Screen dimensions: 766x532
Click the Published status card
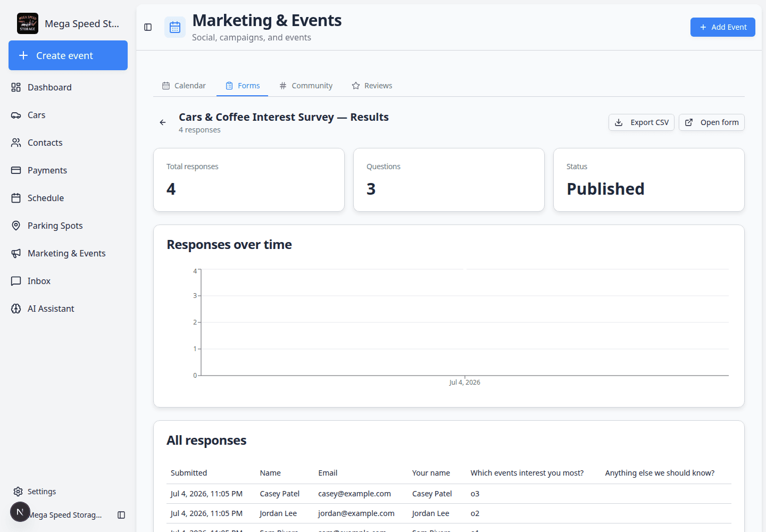tap(649, 180)
